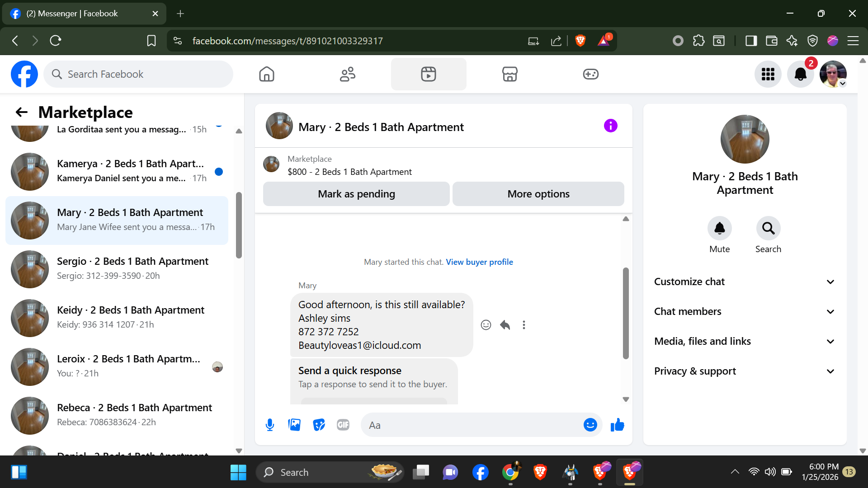Image resolution: width=868 pixels, height=488 pixels.
Task: Show hidden system tray icons
Action: coord(735,472)
